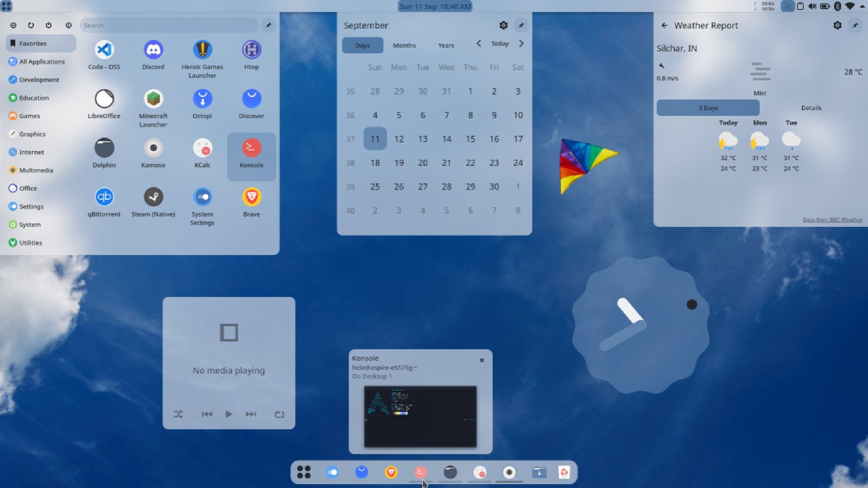Advance calendar to next month with right chevron

pos(521,43)
